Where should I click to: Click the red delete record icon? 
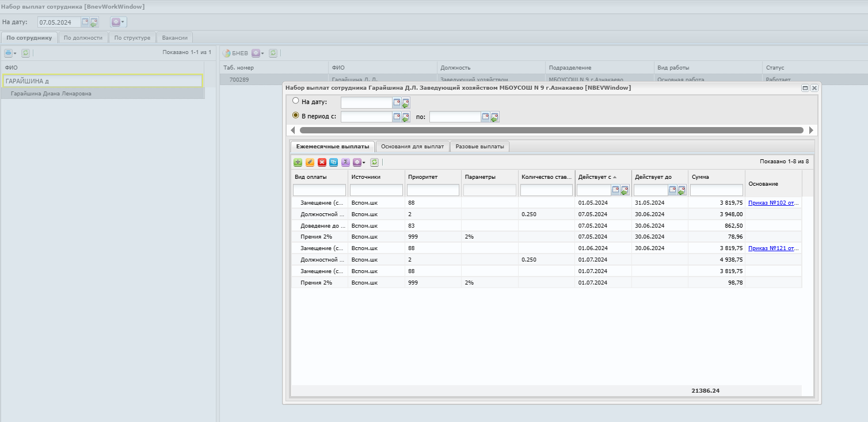(322, 163)
